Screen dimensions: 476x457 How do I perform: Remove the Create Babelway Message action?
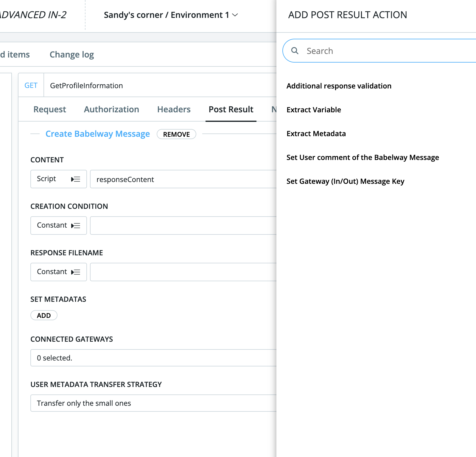coord(176,134)
